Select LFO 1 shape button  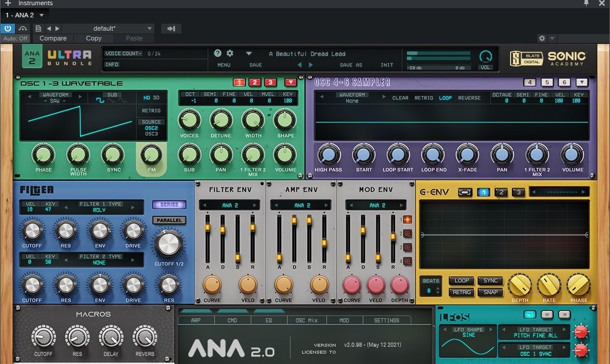(x=530, y=314)
